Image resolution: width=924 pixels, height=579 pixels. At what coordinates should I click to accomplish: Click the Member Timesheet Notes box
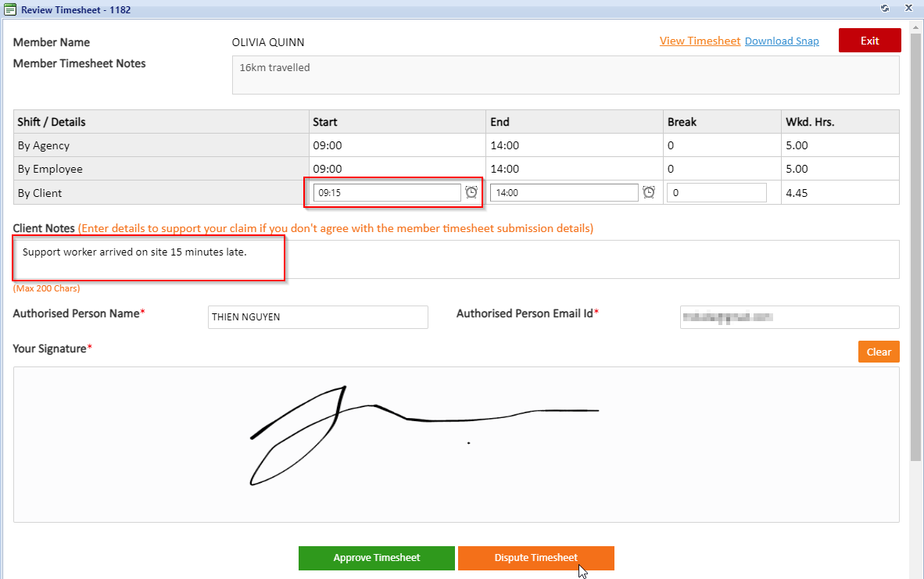click(x=566, y=75)
